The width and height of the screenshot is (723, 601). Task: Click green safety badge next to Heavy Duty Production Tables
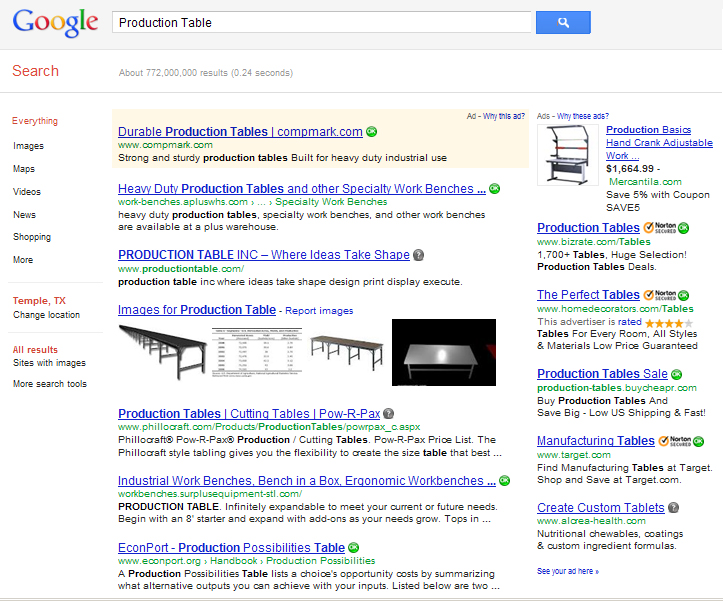point(494,189)
